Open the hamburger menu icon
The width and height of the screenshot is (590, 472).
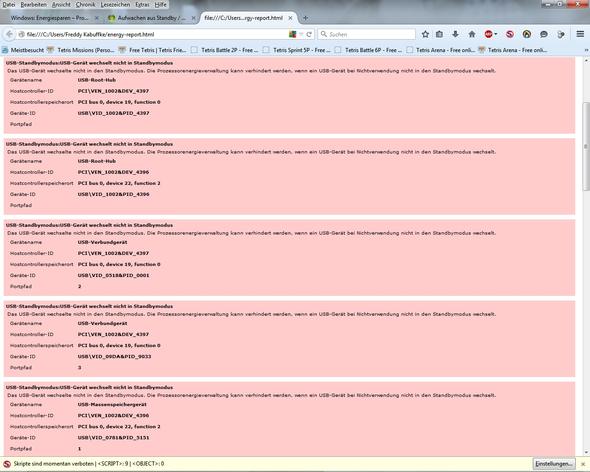(580, 34)
